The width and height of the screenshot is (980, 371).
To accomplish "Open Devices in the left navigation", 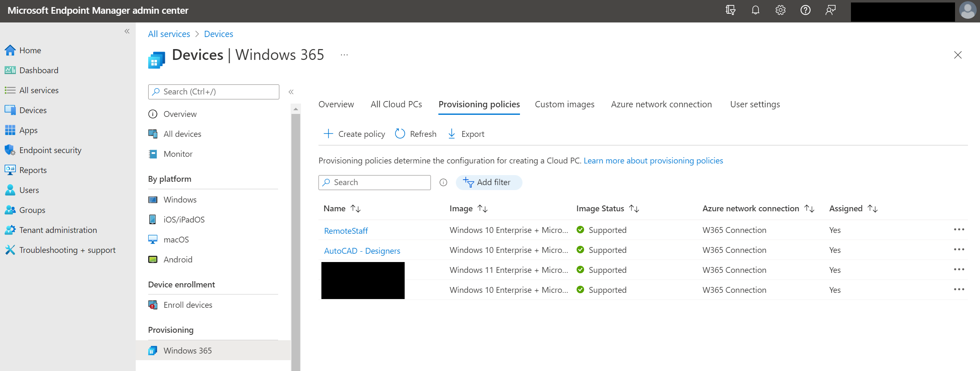I will pos(26,110).
